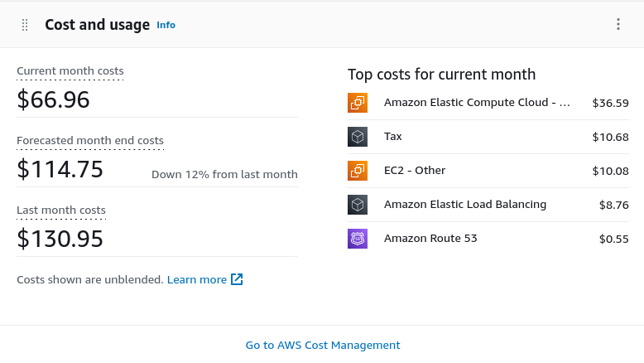Select the $130.95 last month amount

coord(60,239)
